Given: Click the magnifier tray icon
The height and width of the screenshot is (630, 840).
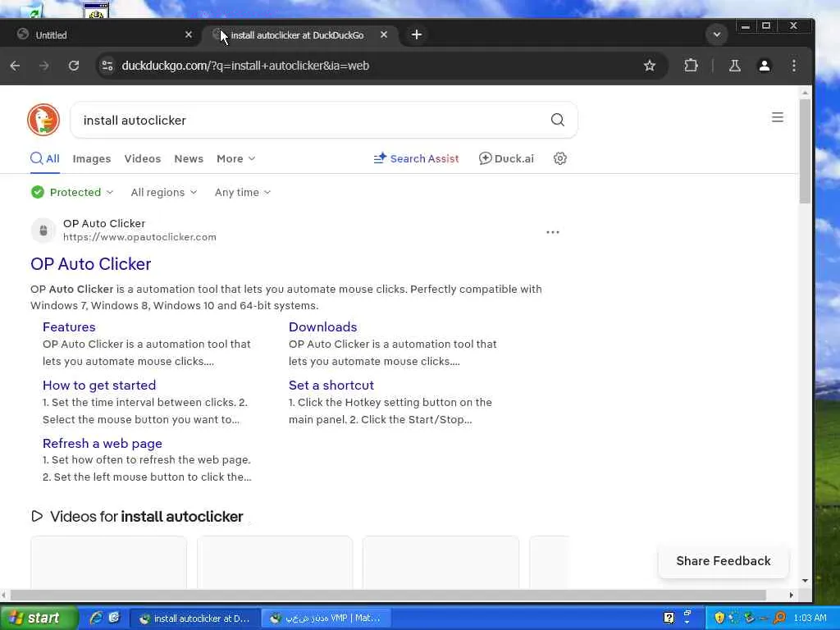Looking at the screenshot, I should (x=779, y=618).
